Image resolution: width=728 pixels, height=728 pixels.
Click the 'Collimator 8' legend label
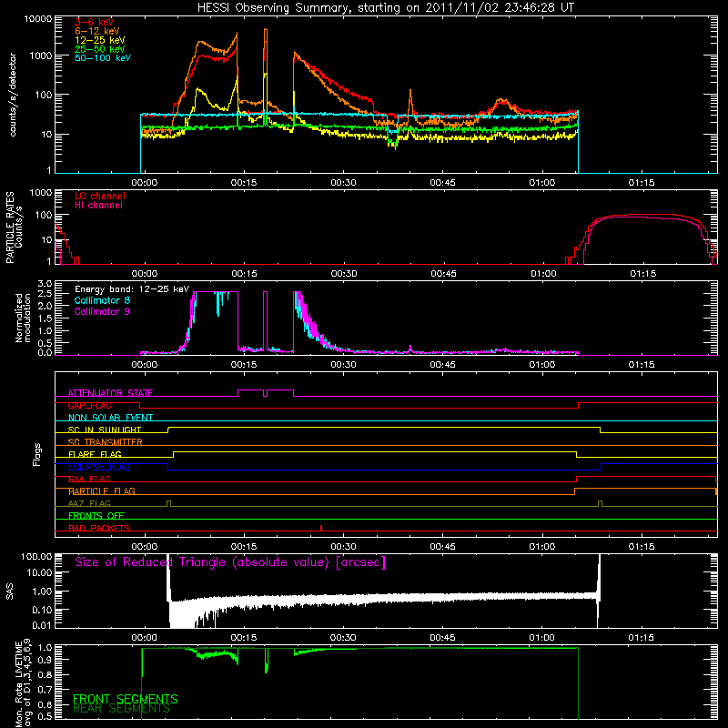tap(102, 300)
